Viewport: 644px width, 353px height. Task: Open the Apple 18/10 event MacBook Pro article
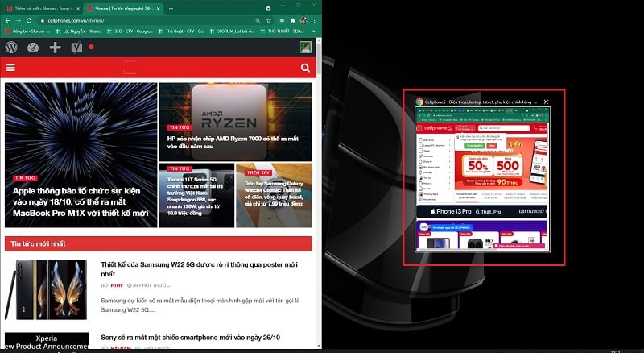tap(80, 202)
